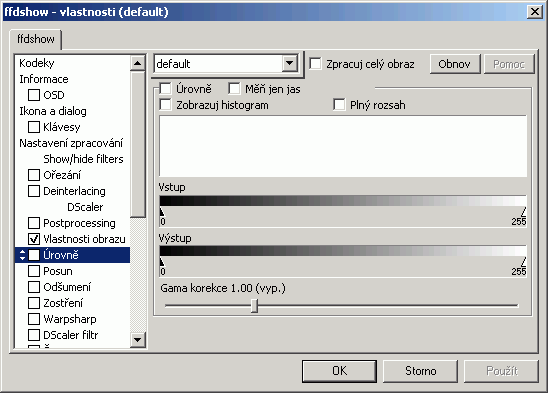
Task: Click the Vstup black point marker at 0
Action: click(162, 212)
